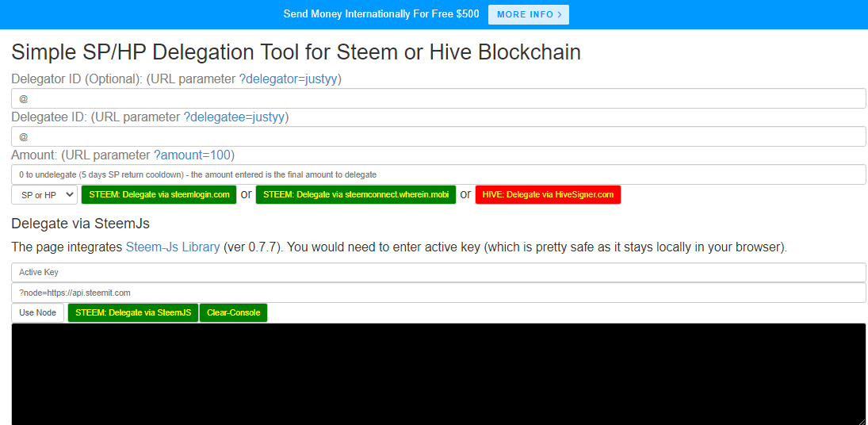Click STEEM: Delegate via steemconnect.wherein.mobi button
Image resolution: width=868 pixels, height=425 pixels.
355,195
